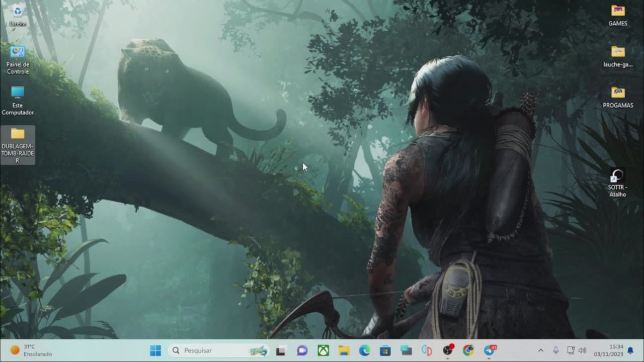Image resolution: width=644 pixels, height=362 pixels.
Task: Open the dark round app with red badge
Action: pos(448,350)
